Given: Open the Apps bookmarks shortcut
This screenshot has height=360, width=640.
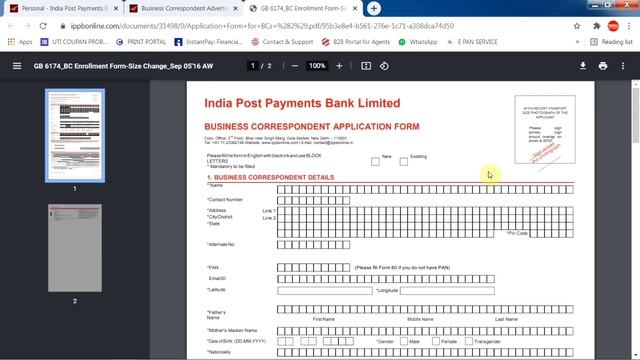Looking at the screenshot, I should pyautogui.click(x=20, y=42).
